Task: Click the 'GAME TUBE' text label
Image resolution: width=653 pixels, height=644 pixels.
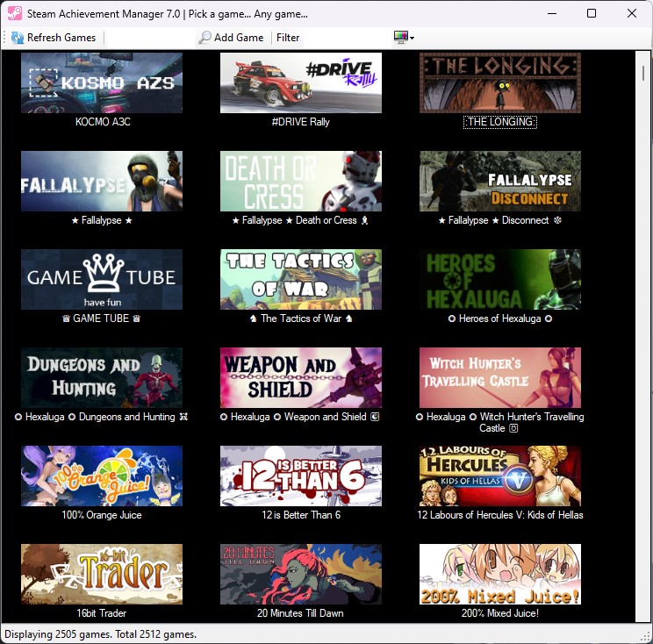Action: coord(101,318)
